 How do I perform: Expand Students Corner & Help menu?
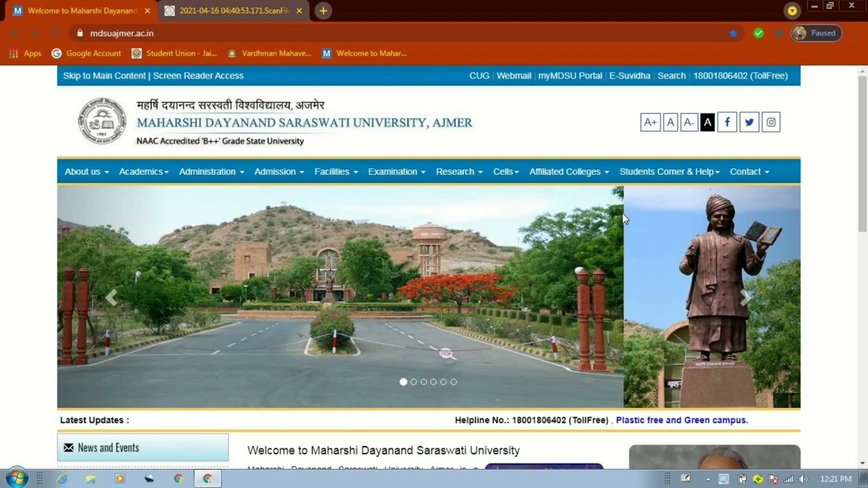[x=669, y=171]
